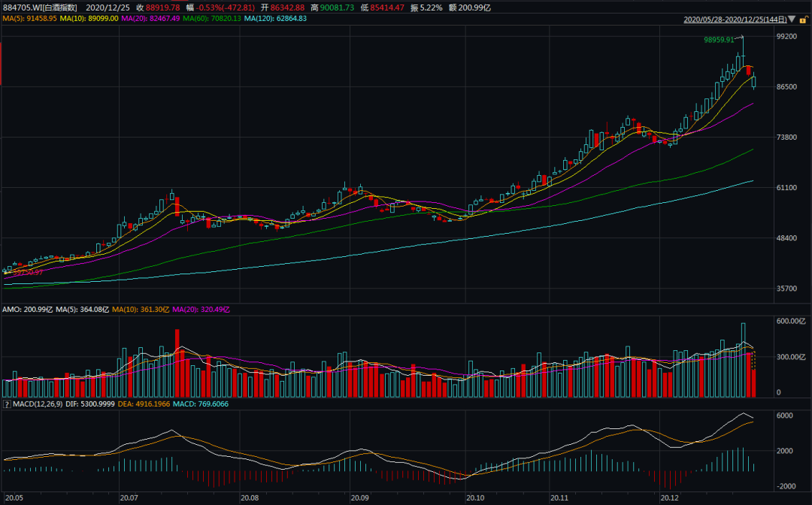812x505 pixels.
Task: Click the MA(20): 82467.49 indicator label
Action: pos(150,19)
